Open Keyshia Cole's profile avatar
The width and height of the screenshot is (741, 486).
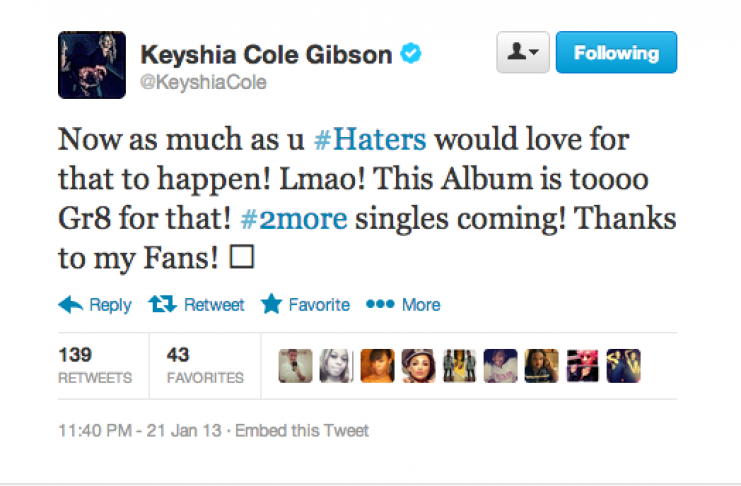(x=92, y=65)
